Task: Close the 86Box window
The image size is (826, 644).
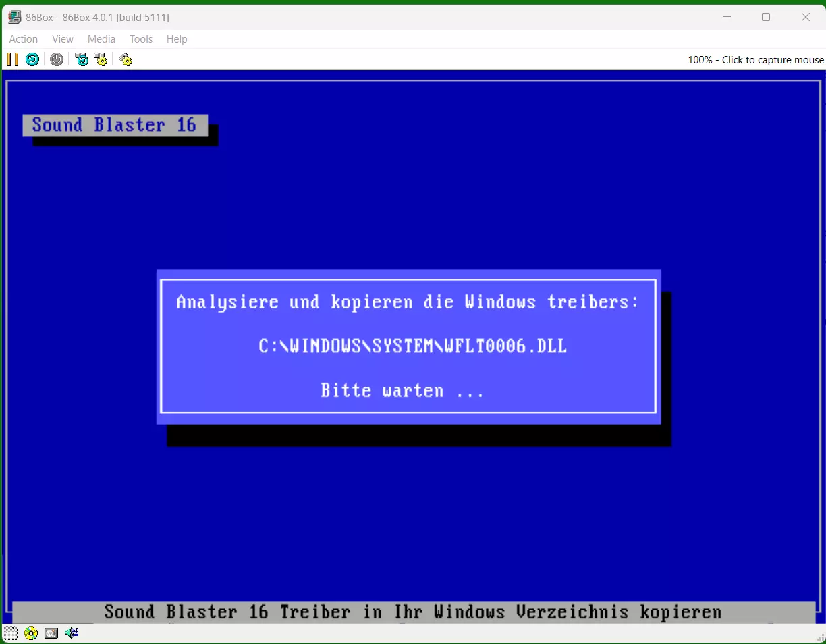Action: [x=806, y=17]
